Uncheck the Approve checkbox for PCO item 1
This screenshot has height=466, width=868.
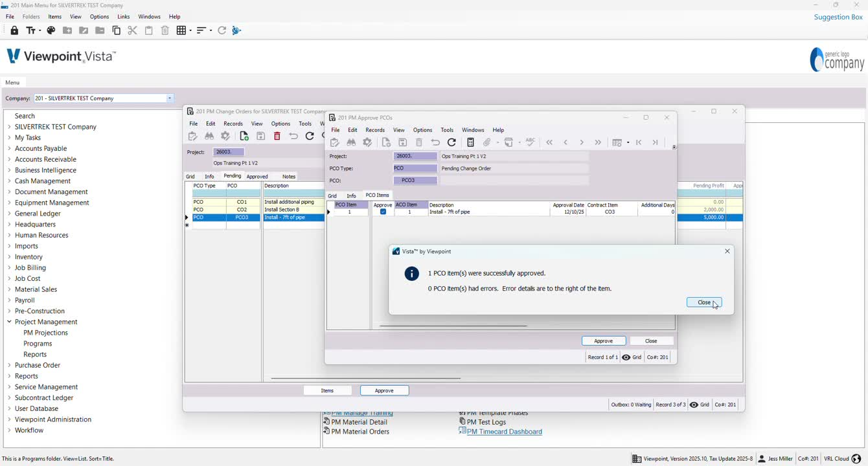coord(383,212)
